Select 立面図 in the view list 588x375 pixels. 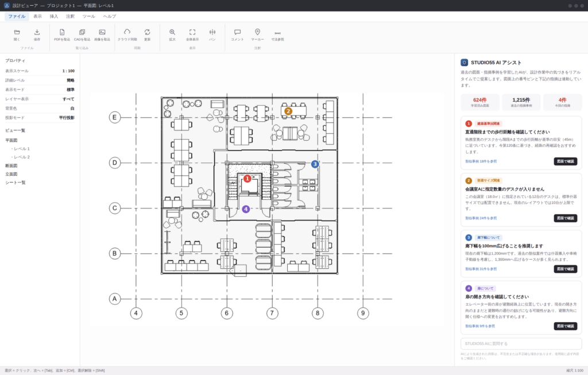pos(11,174)
